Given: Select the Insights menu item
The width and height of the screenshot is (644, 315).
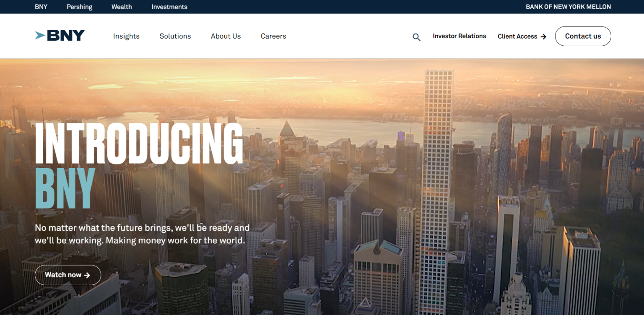Looking at the screenshot, I should (126, 36).
